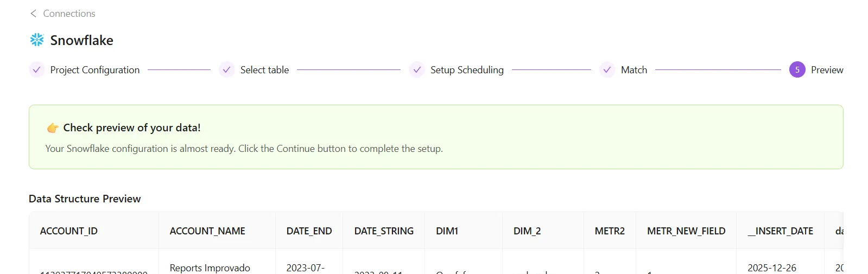Screen dimensions: 868x274
Task: Go back to Connections
Action: click(69, 14)
